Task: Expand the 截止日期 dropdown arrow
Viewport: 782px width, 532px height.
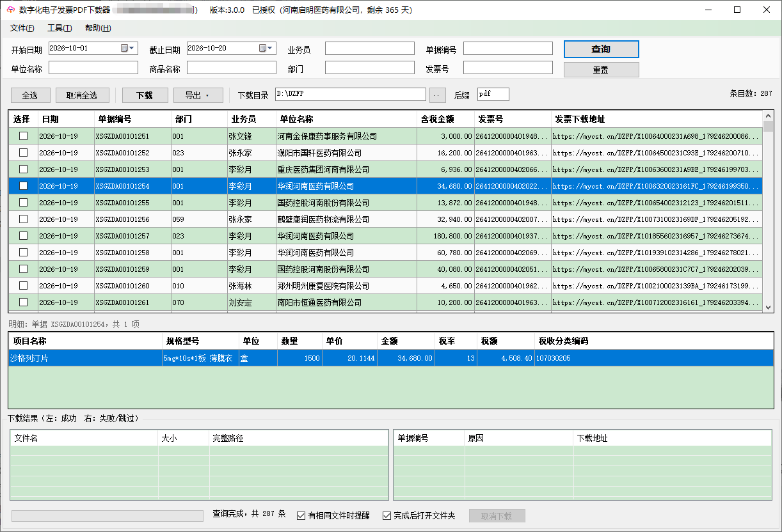Action: pos(271,48)
